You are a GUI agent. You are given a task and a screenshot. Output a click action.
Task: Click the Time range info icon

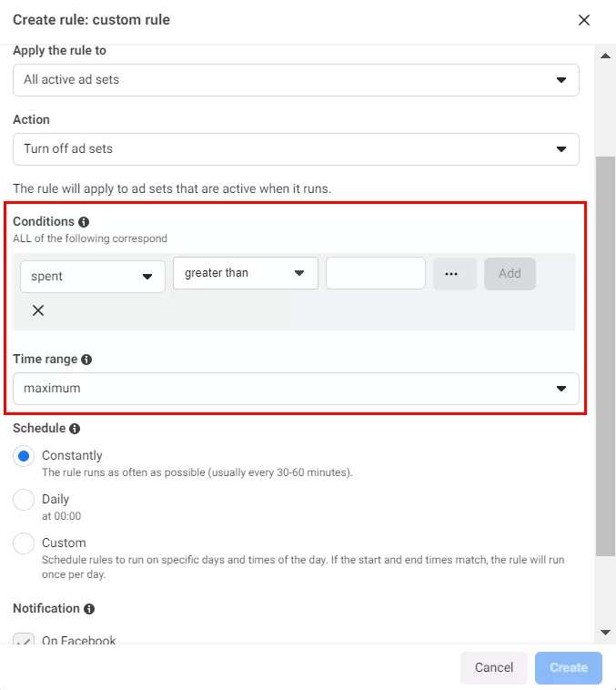pos(86,360)
